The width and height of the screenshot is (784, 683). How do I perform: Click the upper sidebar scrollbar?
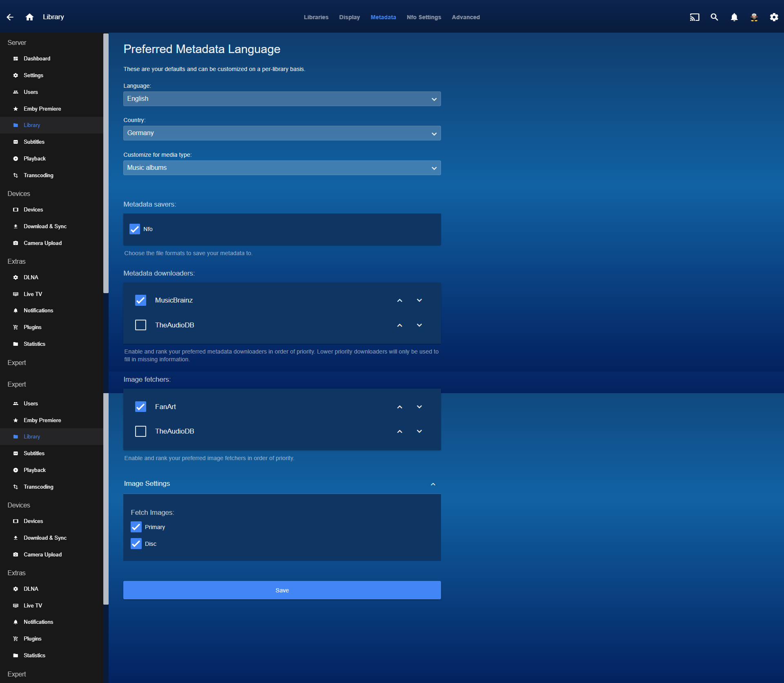coord(106,163)
